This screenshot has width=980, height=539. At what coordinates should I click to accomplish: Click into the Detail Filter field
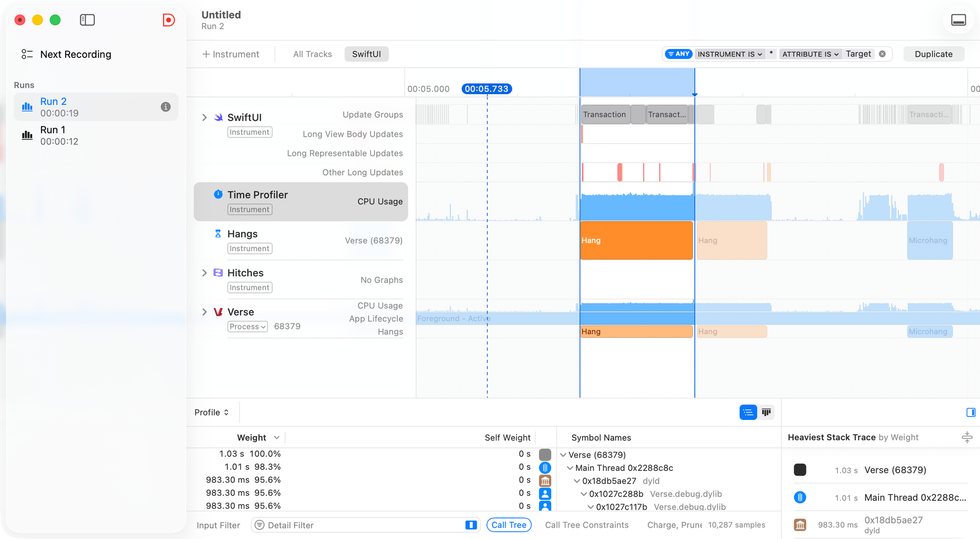[x=363, y=525]
